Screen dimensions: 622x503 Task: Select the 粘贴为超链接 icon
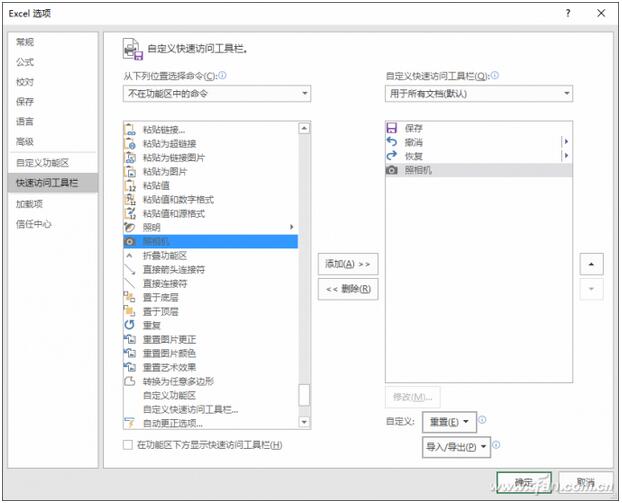[x=130, y=143]
